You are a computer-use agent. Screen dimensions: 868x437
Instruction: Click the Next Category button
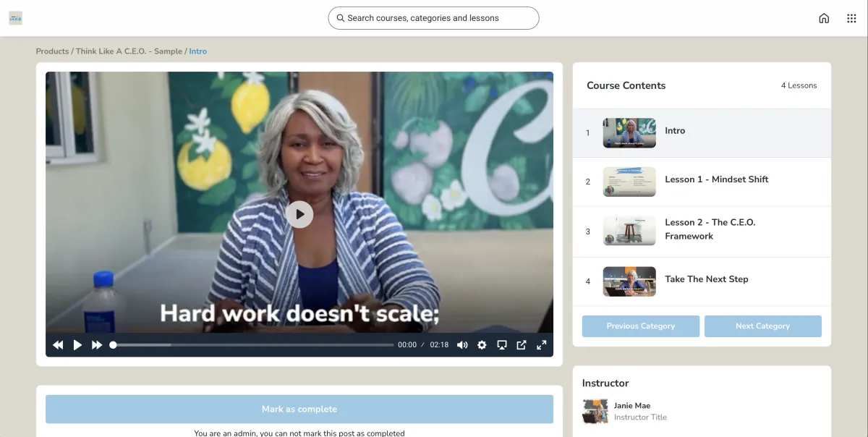(762, 326)
